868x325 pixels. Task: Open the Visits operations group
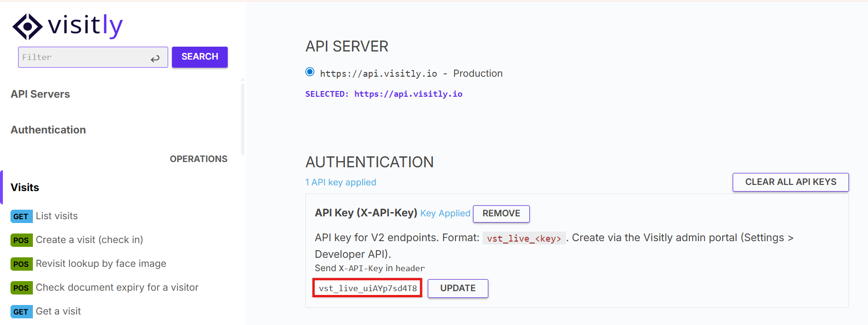(25, 187)
